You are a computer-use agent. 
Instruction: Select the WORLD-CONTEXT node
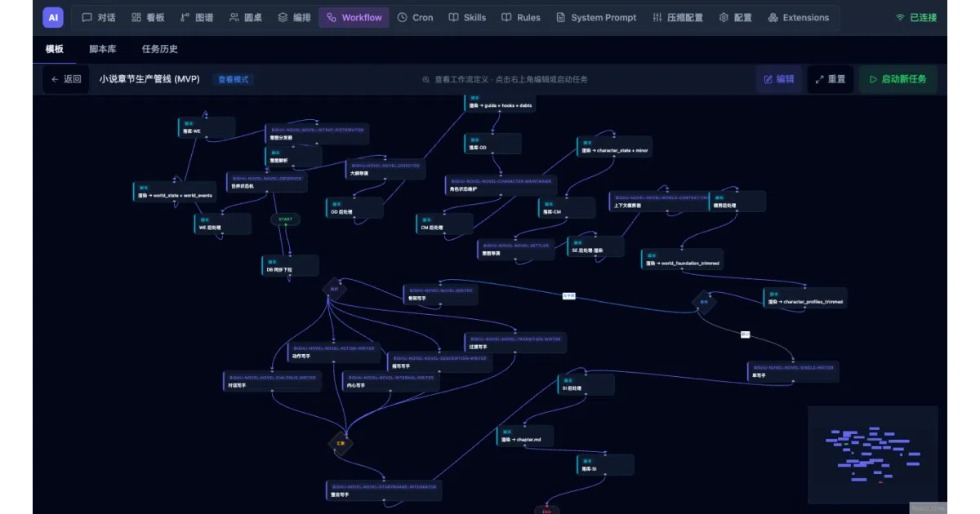pos(659,202)
